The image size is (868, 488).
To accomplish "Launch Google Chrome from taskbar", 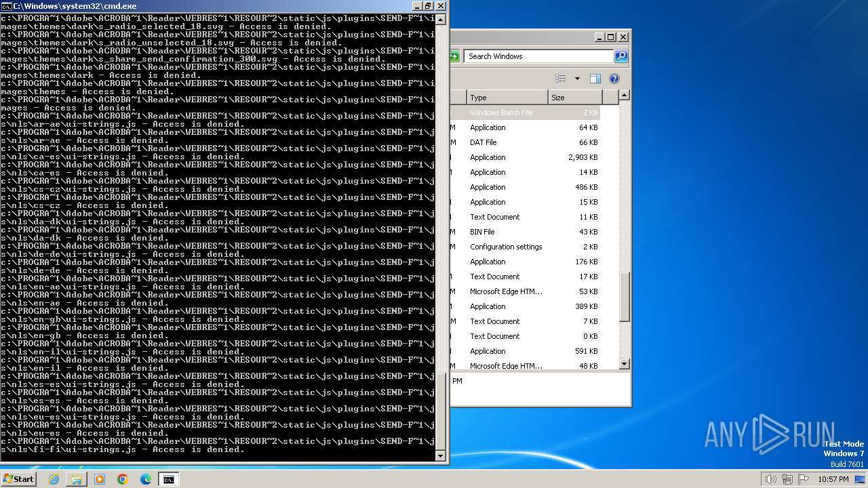I will [x=123, y=479].
